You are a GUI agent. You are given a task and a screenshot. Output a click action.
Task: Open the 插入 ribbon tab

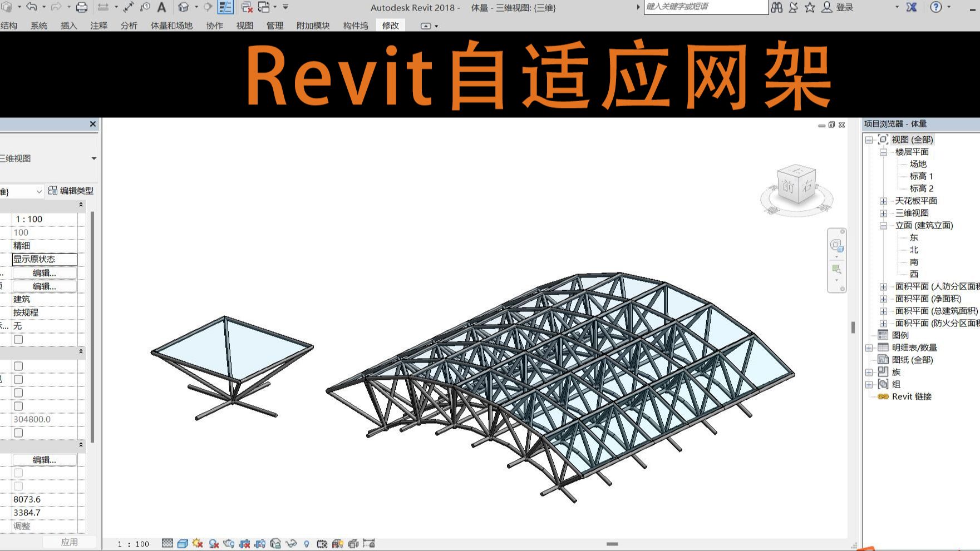point(69,26)
